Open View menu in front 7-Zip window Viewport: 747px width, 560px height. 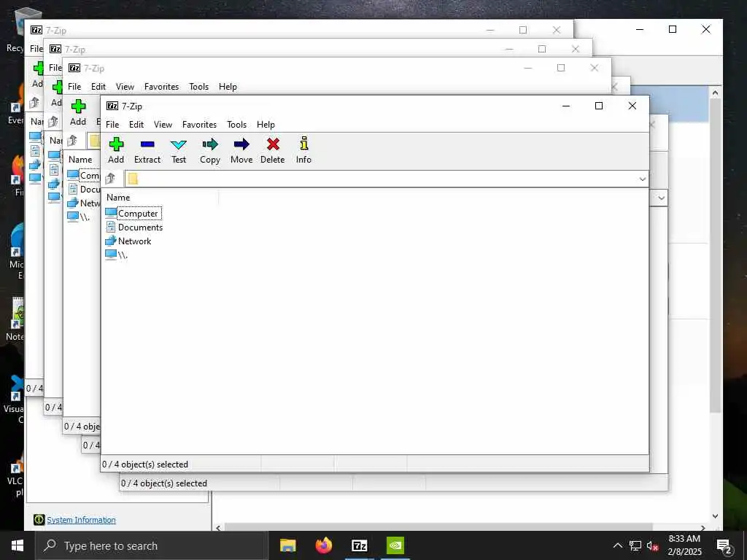point(163,124)
